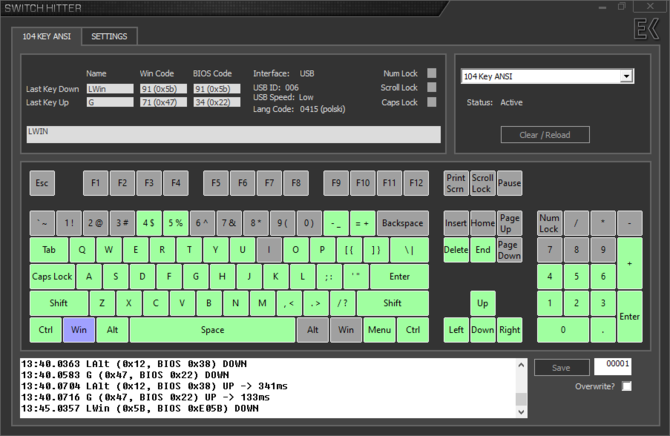Click the End key
Image resolution: width=670 pixels, height=436 pixels.
[483, 250]
